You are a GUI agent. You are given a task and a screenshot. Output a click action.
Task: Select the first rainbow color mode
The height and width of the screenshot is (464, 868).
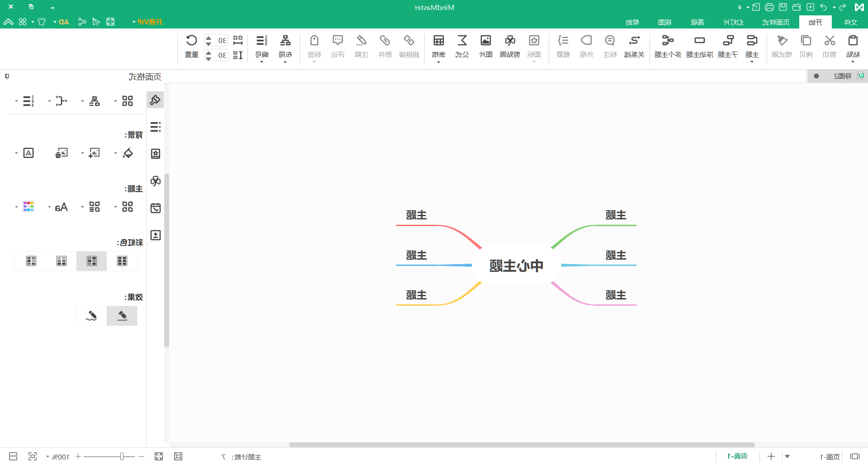coord(122,261)
